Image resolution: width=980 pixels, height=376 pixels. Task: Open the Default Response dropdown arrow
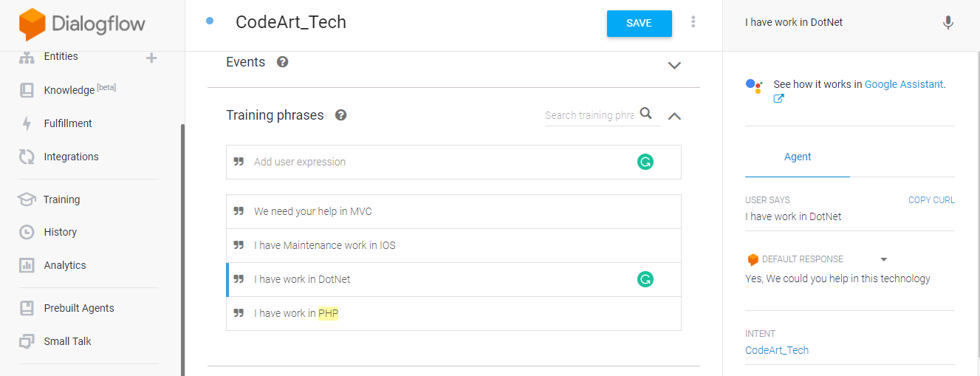click(x=883, y=259)
